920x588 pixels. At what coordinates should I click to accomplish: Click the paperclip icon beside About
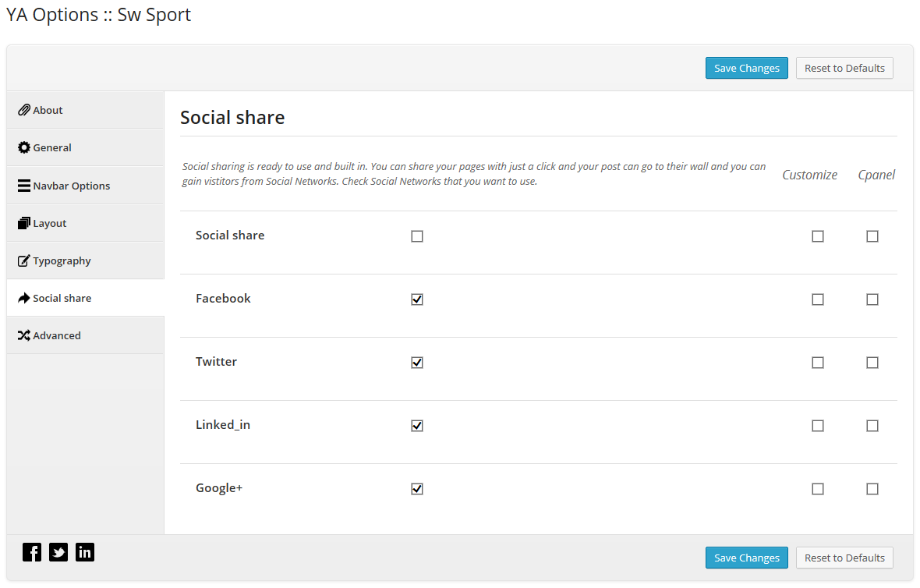24,110
